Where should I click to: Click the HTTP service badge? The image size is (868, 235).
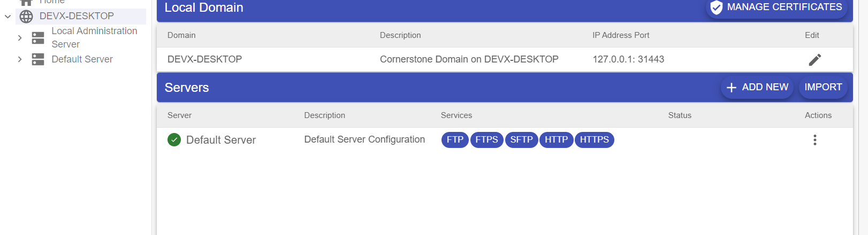coord(556,140)
